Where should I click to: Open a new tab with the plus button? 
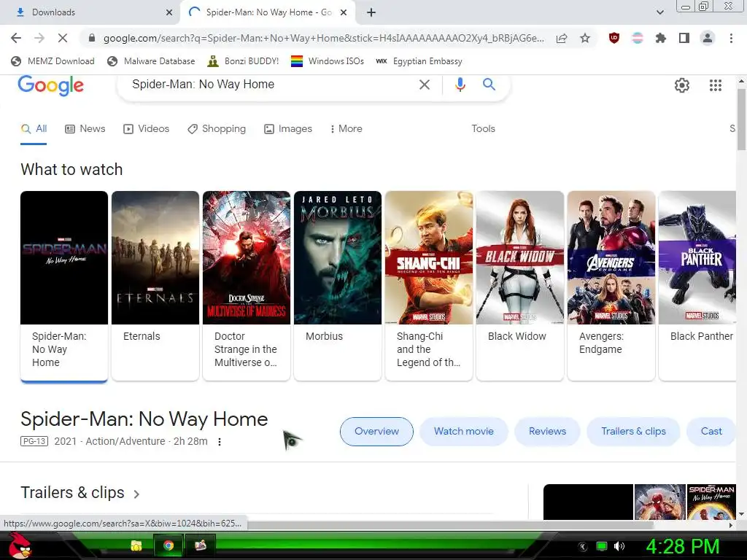coord(371,12)
